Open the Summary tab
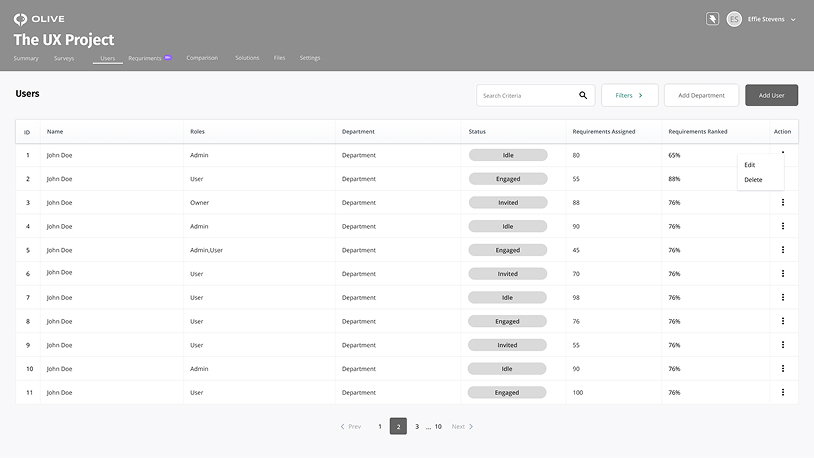 coord(26,58)
